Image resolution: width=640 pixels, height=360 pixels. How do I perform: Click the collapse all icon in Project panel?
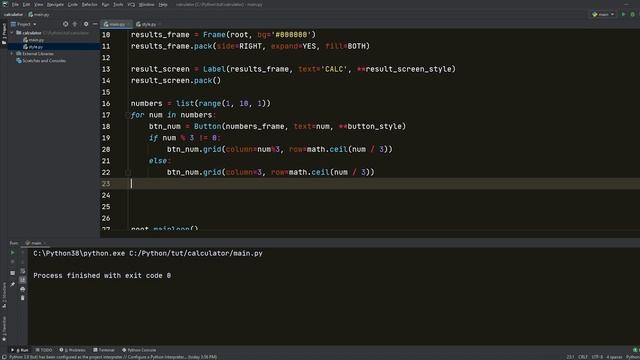75,24
